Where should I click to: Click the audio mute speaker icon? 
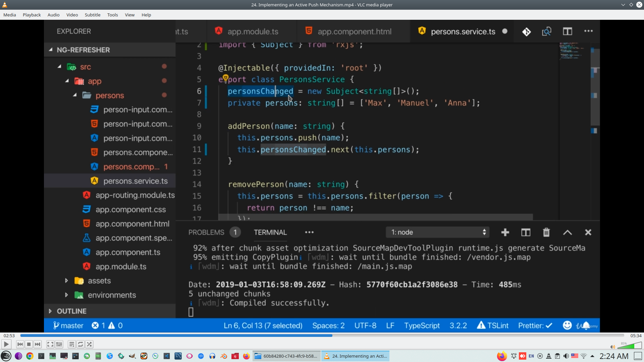tap(612, 347)
